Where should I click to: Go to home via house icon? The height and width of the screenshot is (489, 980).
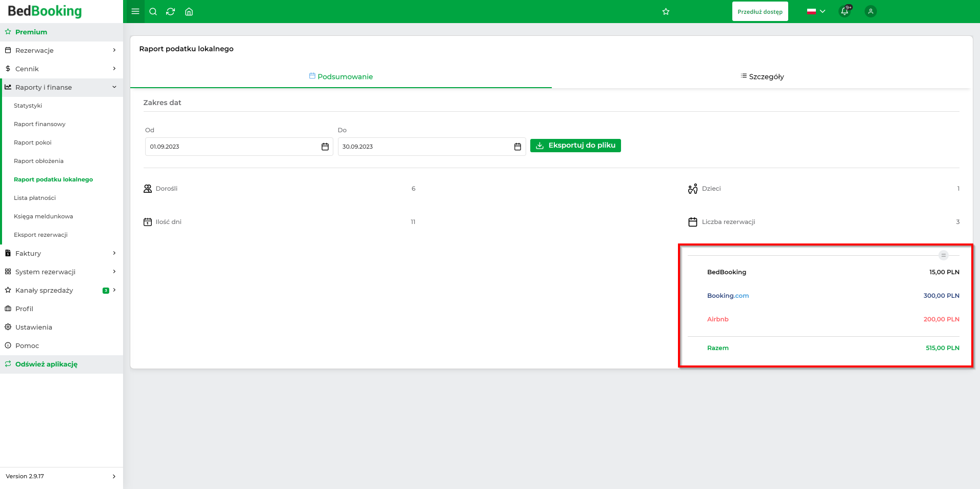(x=189, y=11)
